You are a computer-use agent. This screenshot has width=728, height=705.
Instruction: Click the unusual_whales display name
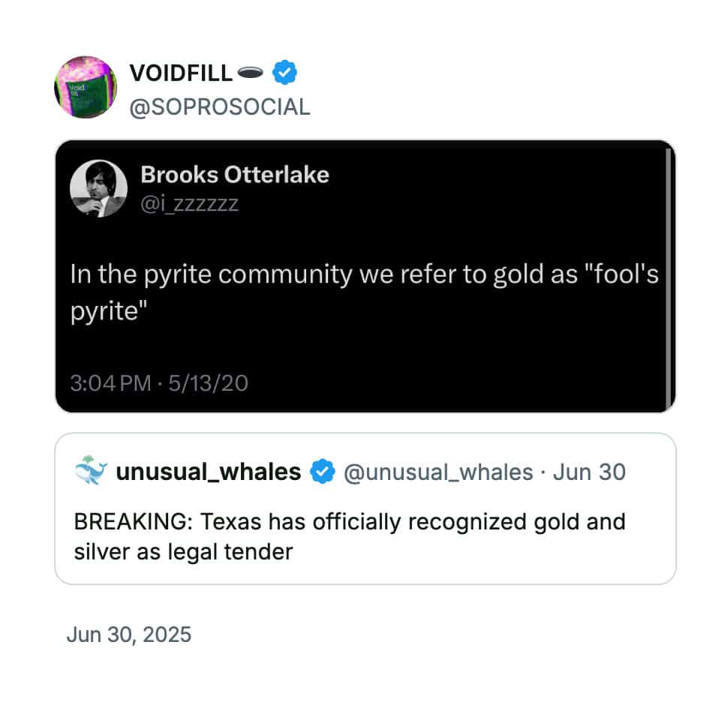209,472
